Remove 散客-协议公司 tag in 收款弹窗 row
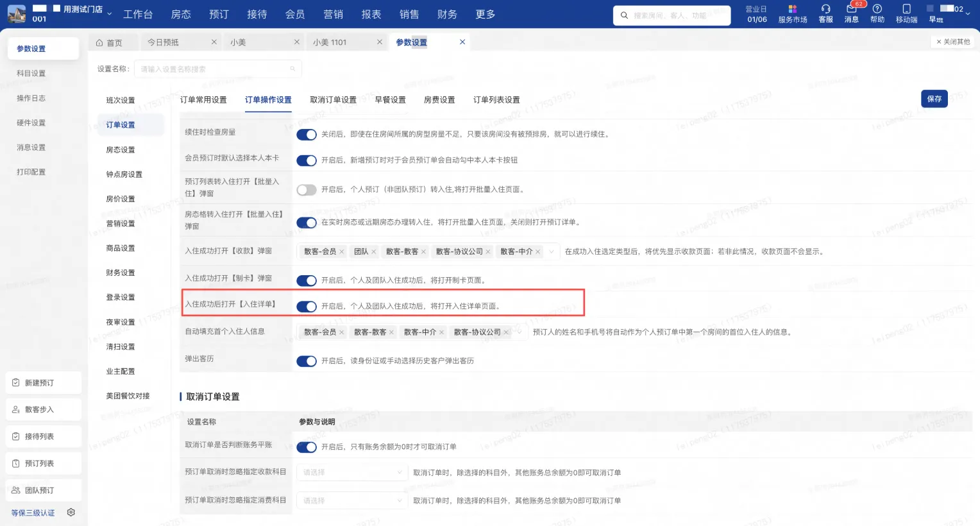 (488, 252)
